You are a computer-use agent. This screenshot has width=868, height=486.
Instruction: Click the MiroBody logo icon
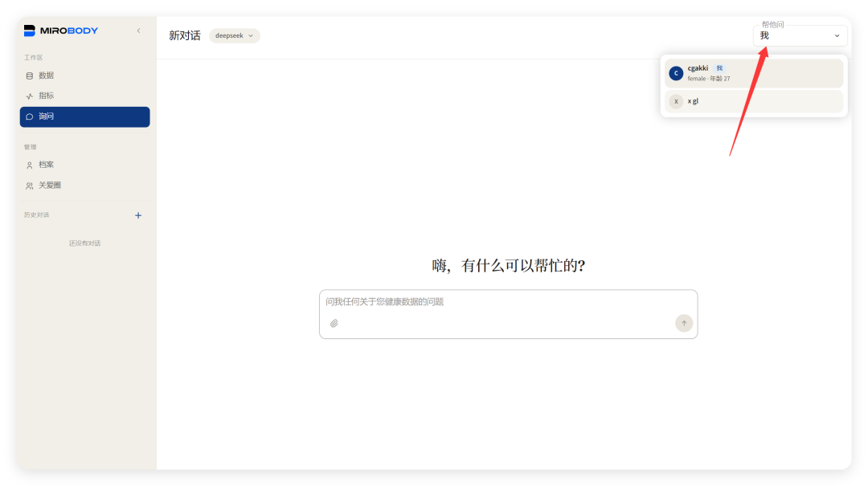[30, 31]
